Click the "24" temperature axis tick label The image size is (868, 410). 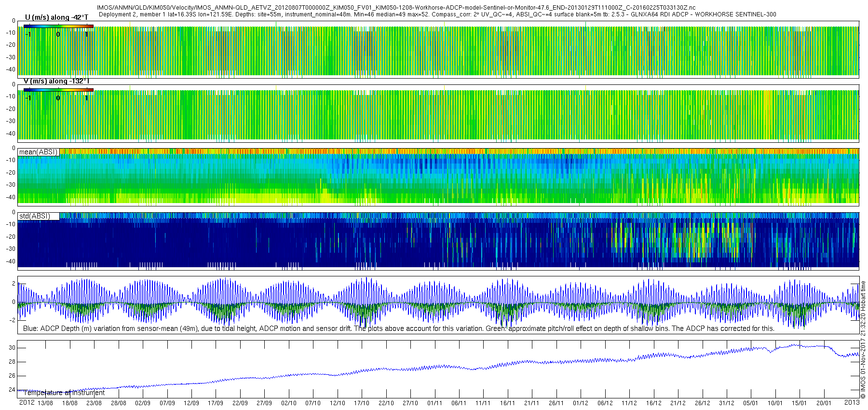coord(12,390)
